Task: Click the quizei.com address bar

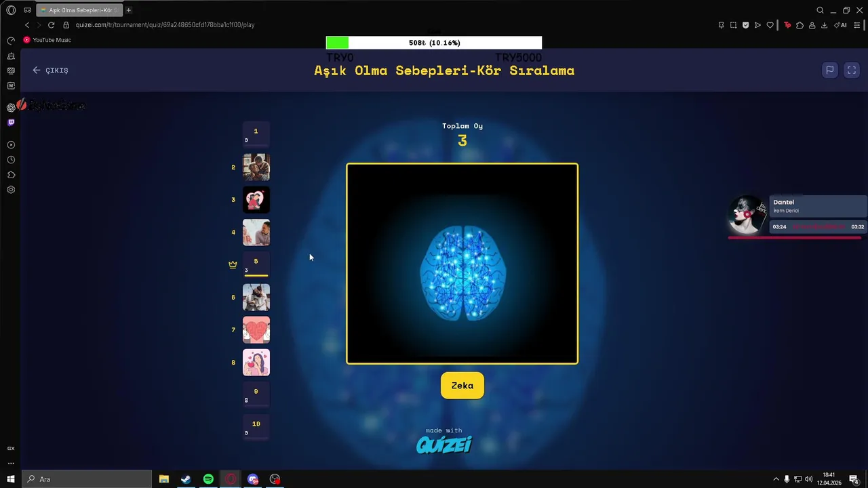Action: 165,25
